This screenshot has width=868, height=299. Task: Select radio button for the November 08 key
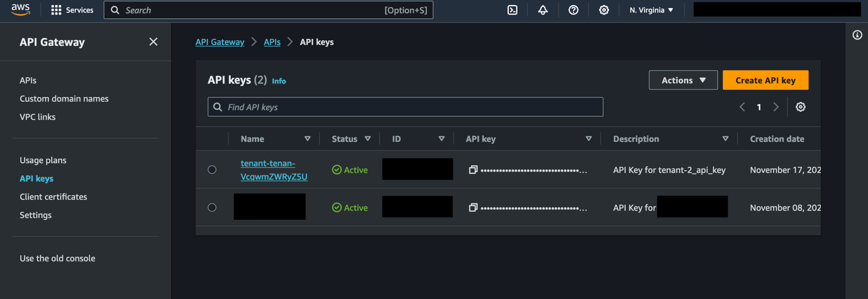(x=212, y=207)
